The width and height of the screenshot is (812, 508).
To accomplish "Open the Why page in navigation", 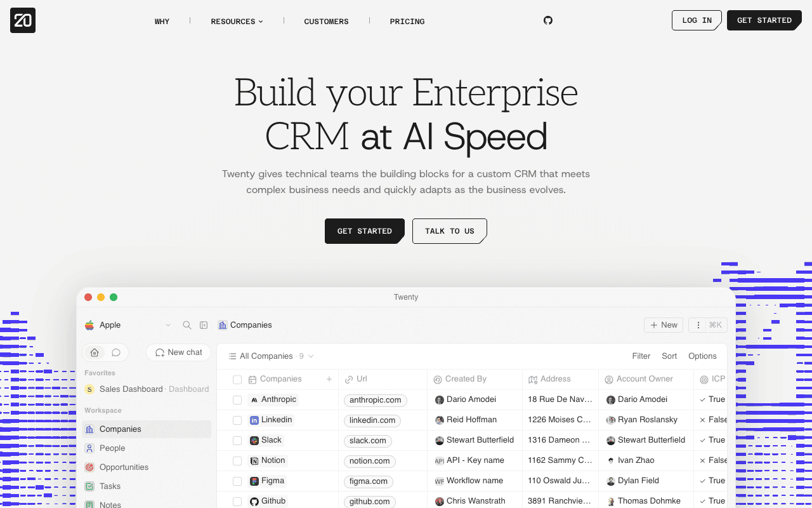I will (x=162, y=22).
